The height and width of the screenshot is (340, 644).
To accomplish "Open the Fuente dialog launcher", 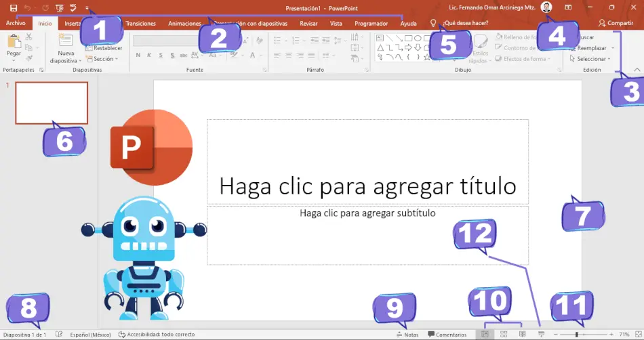I will click(264, 70).
